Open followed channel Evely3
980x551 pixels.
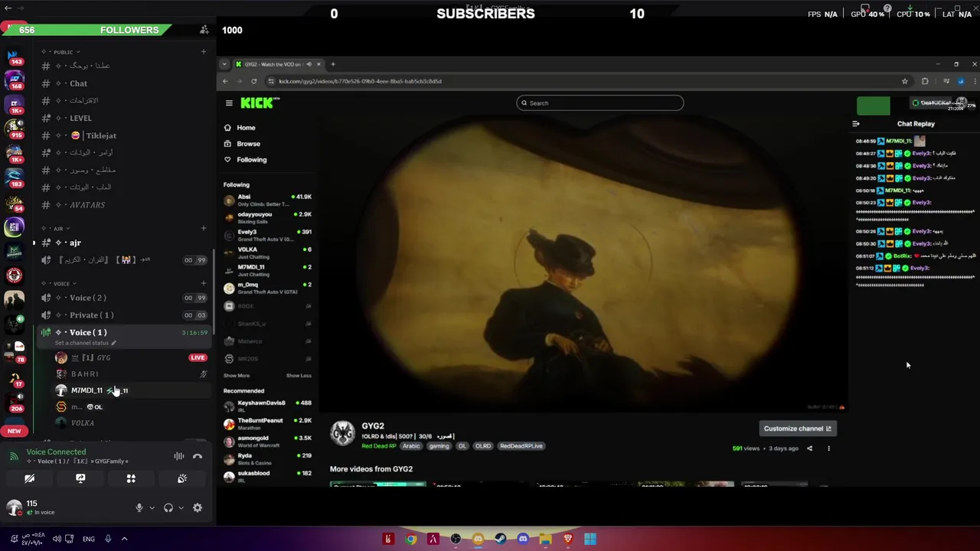pyautogui.click(x=267, y=235)
